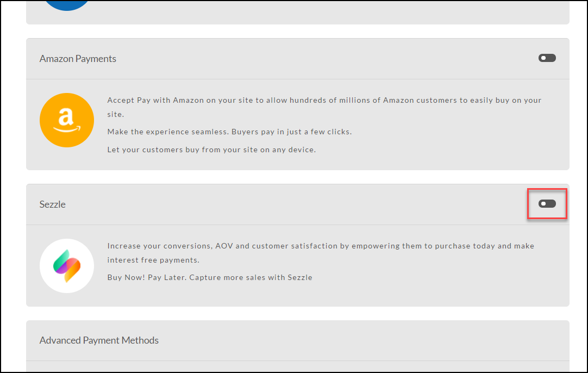The height and width of the screenshot is (373, 588).
Task: Select the Amazon Payments heading
Action: click(x=78, y=59)
